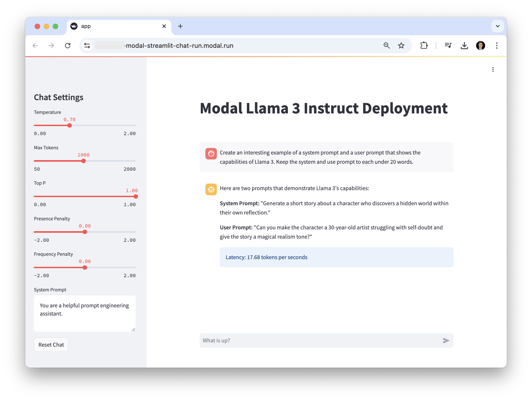
Task: Click the browser reload icon
Action: point(68,46)
